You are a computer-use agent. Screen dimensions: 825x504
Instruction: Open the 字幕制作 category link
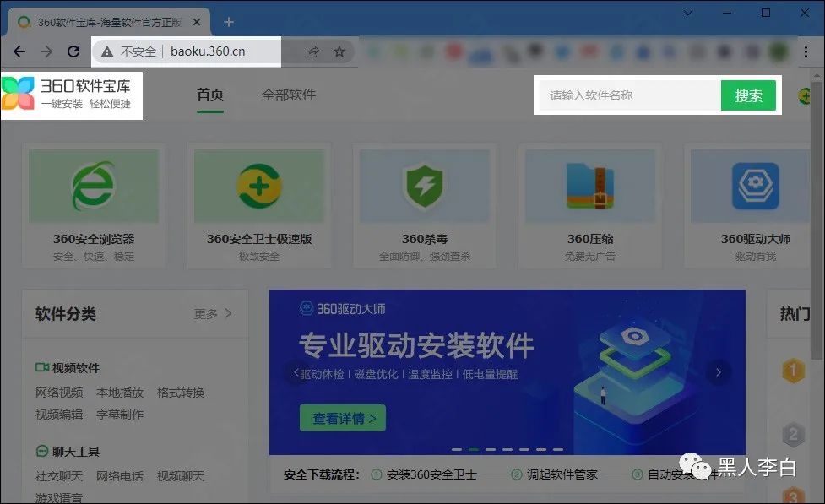[120, 415]
